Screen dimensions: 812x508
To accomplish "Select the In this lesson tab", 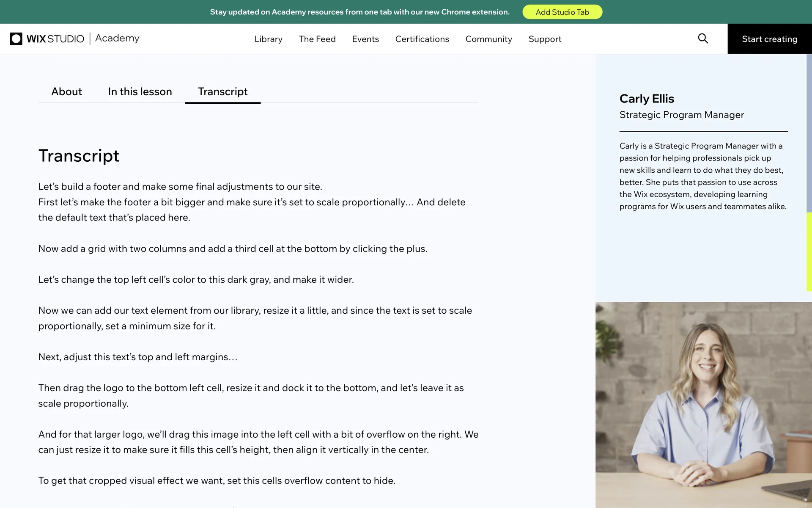I will [x=140, y=91].
